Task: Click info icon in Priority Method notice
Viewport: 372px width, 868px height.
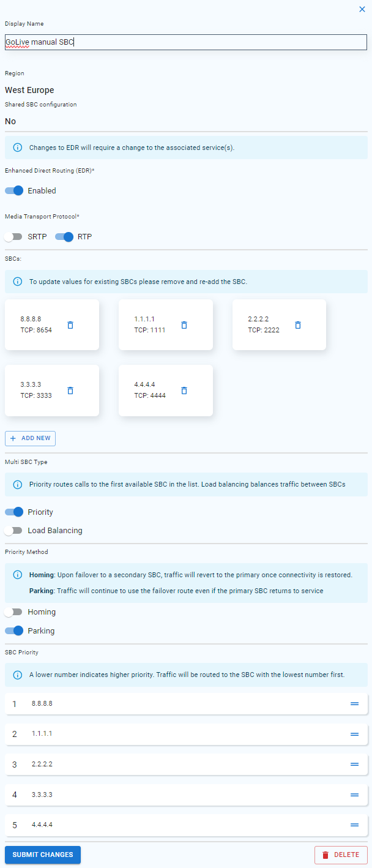Action: pos(17,575)
